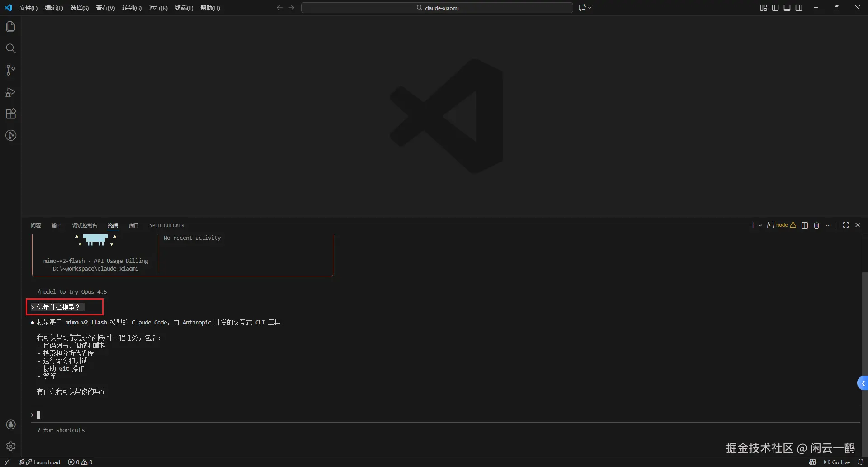
Task: Switch to the 端口 panel tab
Action: click(x=134, y=225)
